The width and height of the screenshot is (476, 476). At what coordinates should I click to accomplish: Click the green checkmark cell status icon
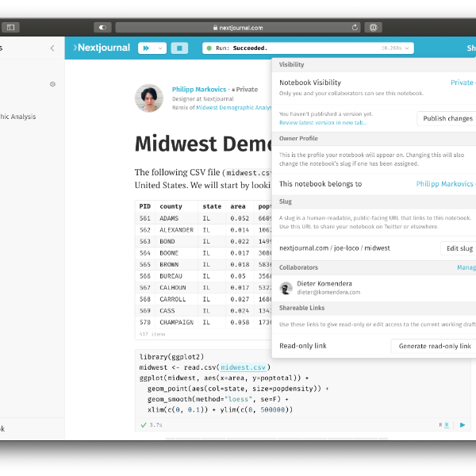144,425
